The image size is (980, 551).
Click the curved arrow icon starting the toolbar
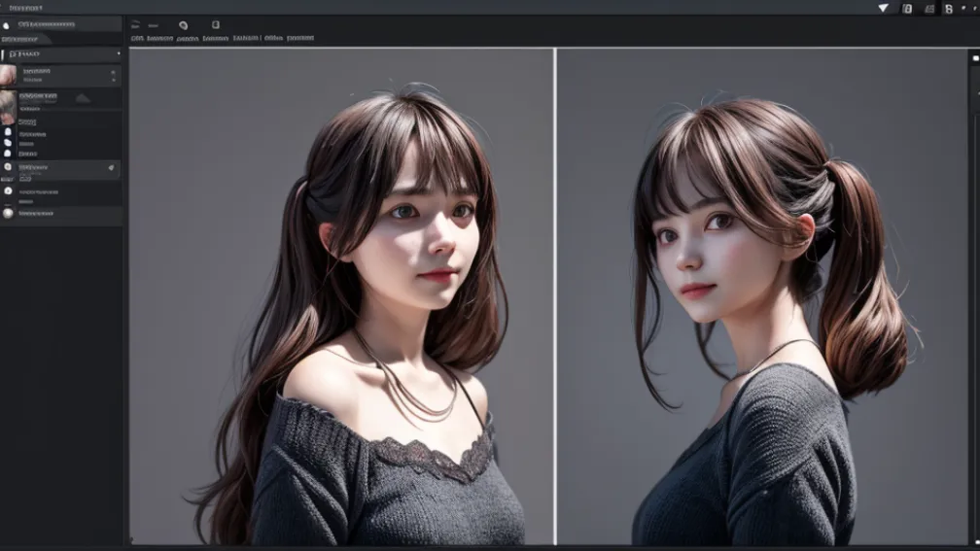click(x=136, y=25)
